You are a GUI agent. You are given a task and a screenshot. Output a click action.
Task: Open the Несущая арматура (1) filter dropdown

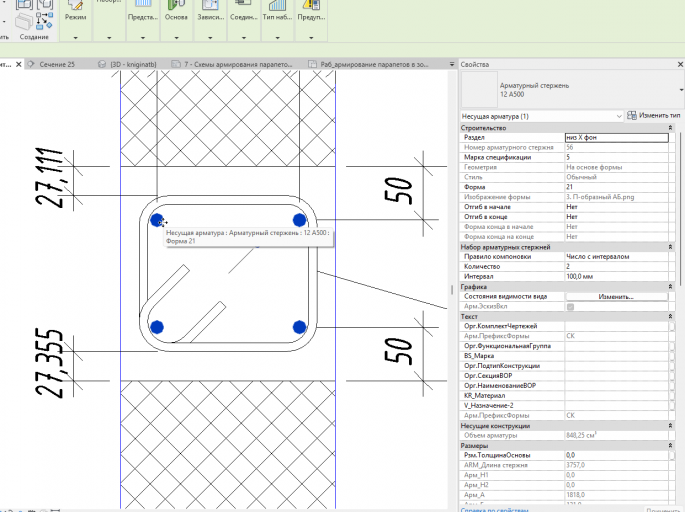[x=619, y=116]
